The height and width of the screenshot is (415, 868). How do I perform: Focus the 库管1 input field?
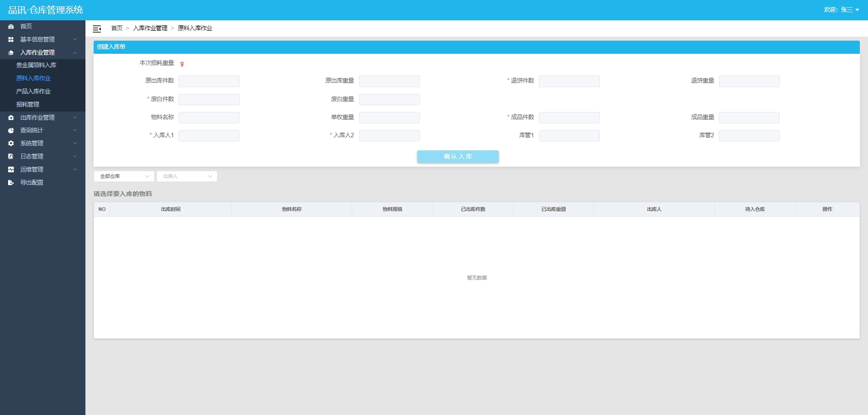tap(569, 135)
